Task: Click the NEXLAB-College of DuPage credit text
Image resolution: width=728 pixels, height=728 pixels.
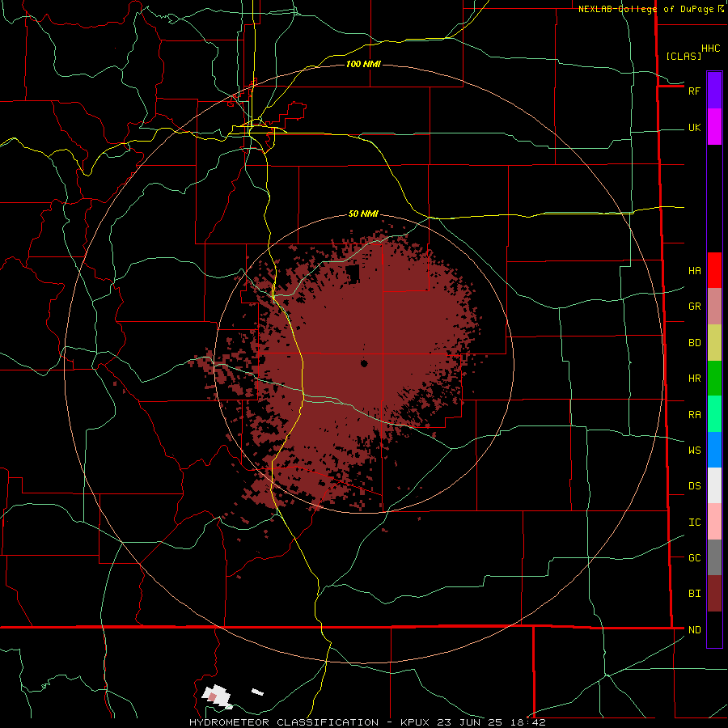Action: (x=645, y=9)
